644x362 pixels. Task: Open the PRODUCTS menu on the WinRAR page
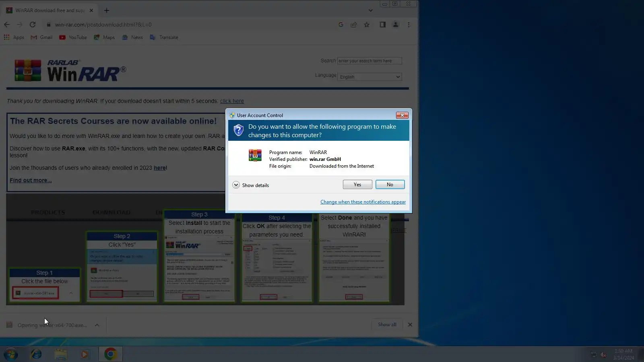tap(48, 212)
